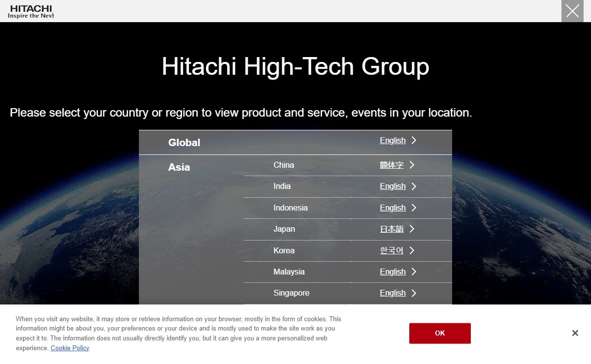The width and height of the screenshot is (591, 364).
Task: Click the Indonesia country label
Action: pos(291,208)
